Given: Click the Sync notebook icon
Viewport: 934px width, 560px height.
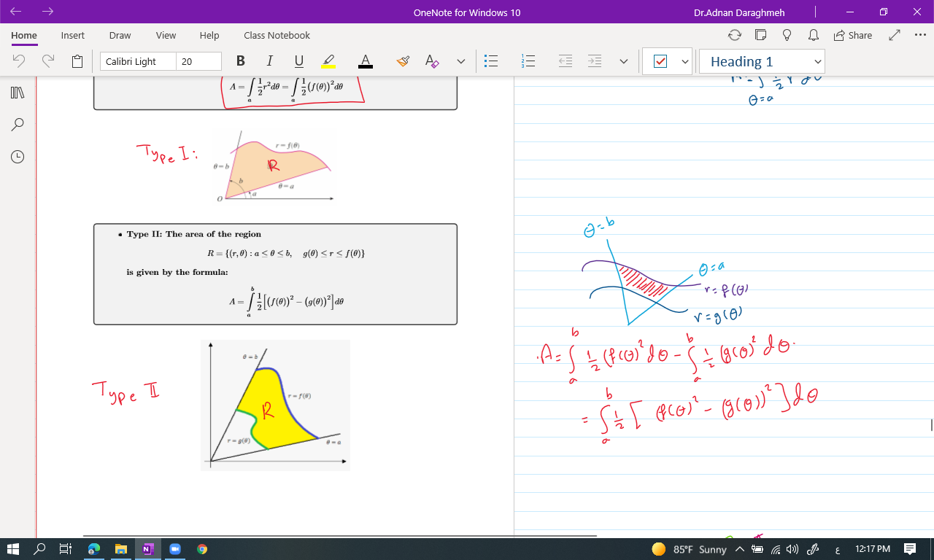Looking at the screenshot, I should click(x=735, y=35).
